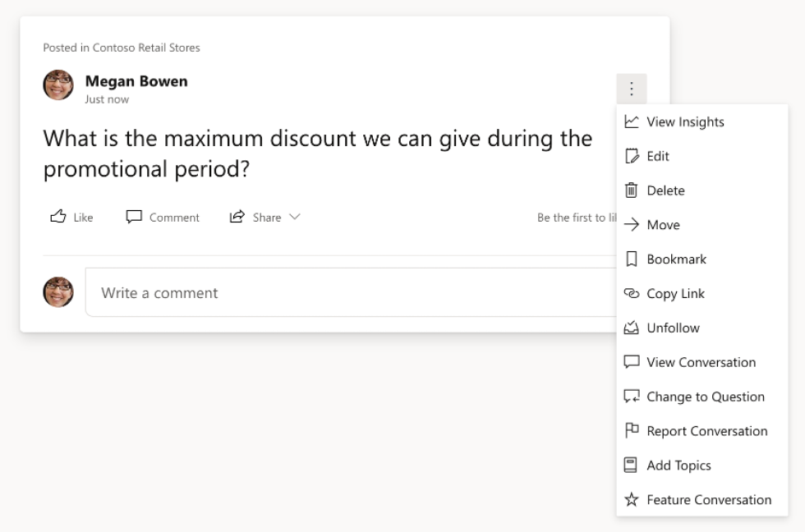Click Megan Bowen's profile name
This screenshot has width=805, height=532.
[x=136, y=81]
